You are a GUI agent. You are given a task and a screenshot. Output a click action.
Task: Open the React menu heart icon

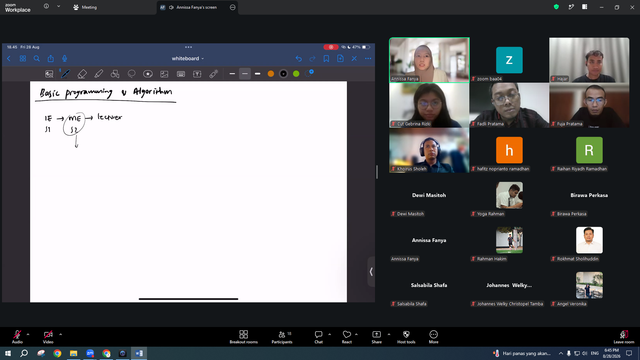[x=347, y=335]
